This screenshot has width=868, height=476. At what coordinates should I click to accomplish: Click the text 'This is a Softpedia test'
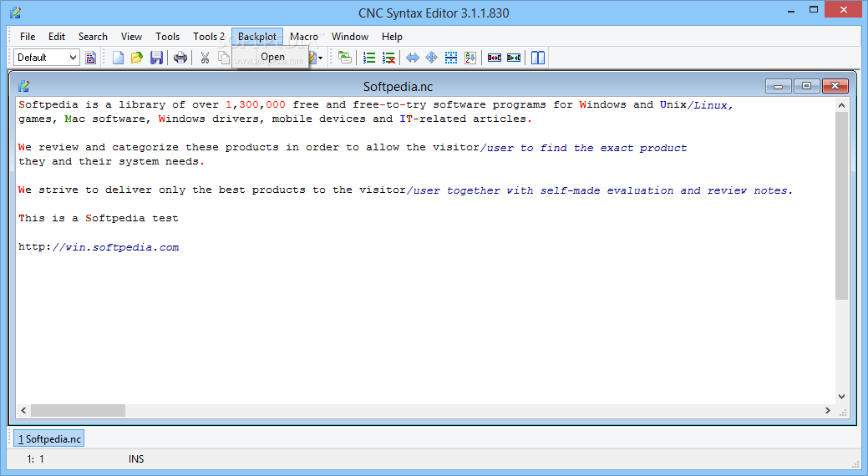tap(99, 218)
